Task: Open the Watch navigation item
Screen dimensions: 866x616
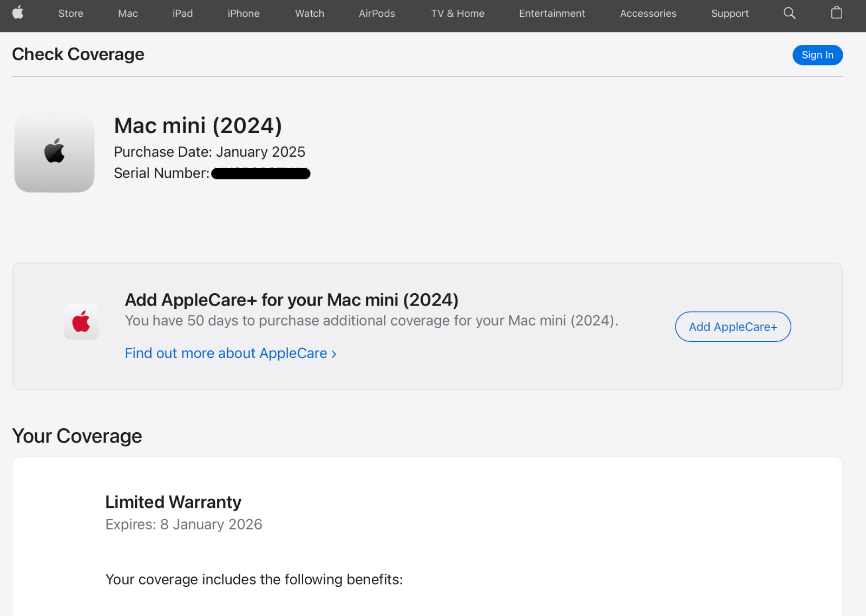Action: click(x=310, y=14)
